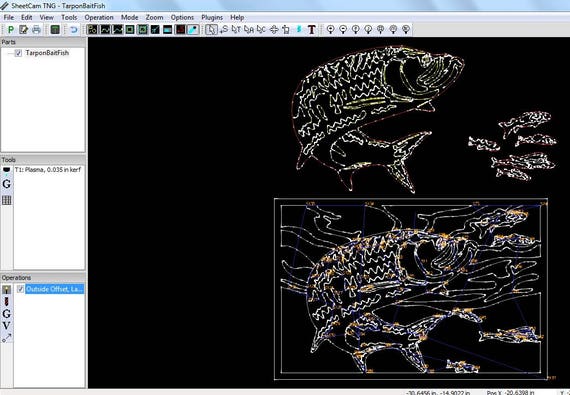The height and width of the screenshot is (395, 570).
Task: Toggle the cyan background view icon
Action: (193, 29)
